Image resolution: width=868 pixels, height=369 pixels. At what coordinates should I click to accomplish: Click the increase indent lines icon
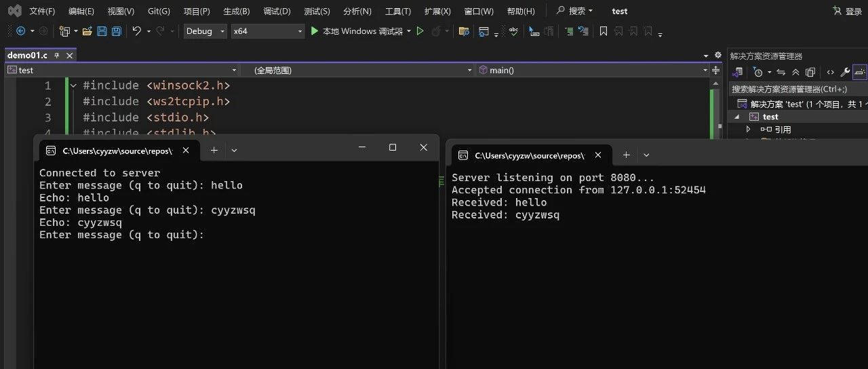tap(568, 31)
